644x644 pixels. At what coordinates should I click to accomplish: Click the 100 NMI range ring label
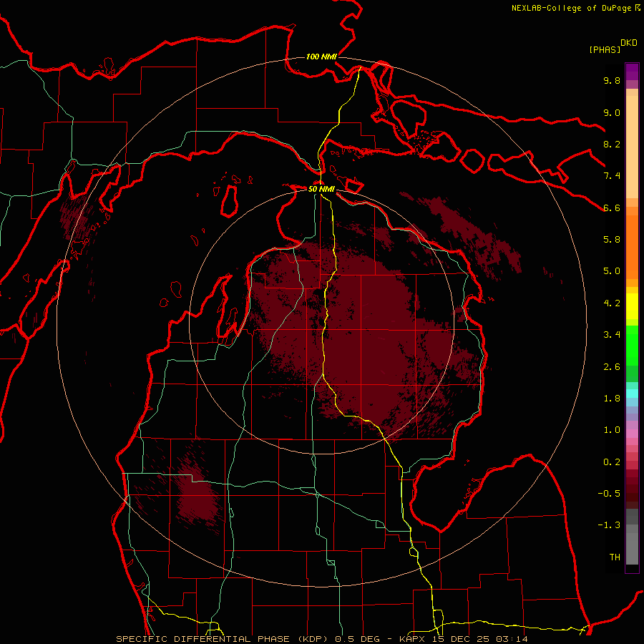point(321,57)
